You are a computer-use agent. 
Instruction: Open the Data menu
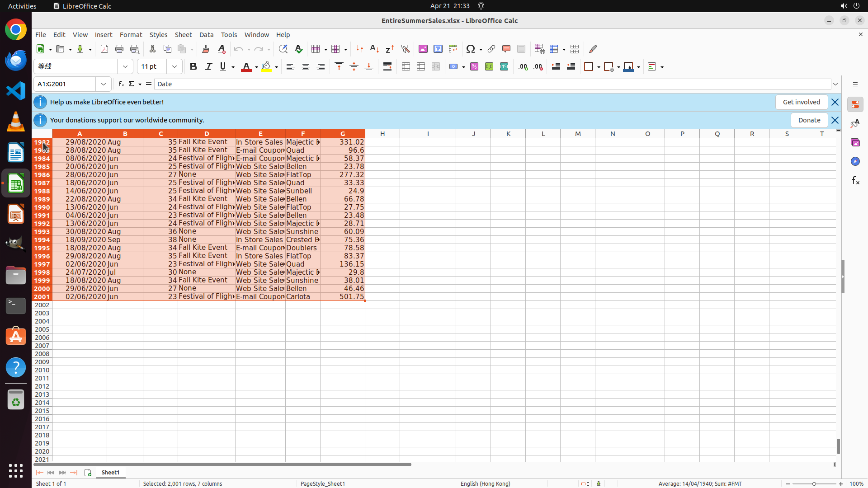tap(206, 35)
